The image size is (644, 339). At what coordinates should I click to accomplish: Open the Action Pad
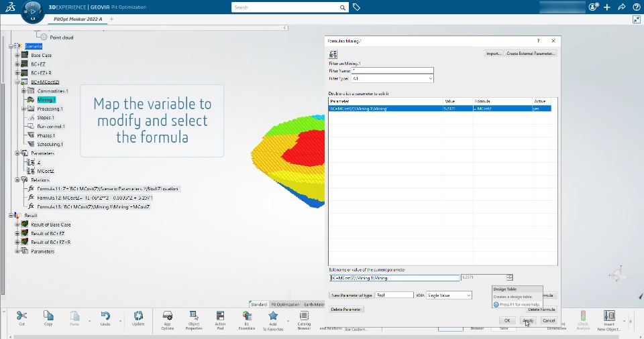coord(221,320)
